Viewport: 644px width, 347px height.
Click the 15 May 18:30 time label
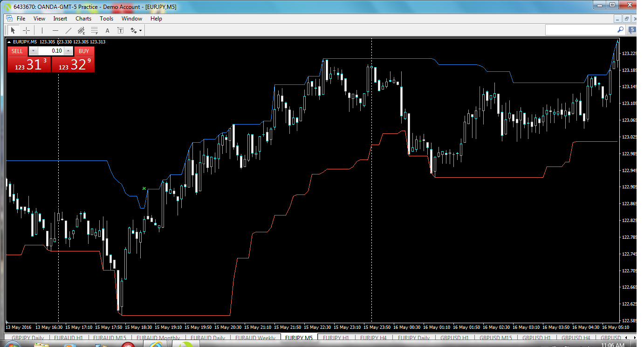point(139,327)
